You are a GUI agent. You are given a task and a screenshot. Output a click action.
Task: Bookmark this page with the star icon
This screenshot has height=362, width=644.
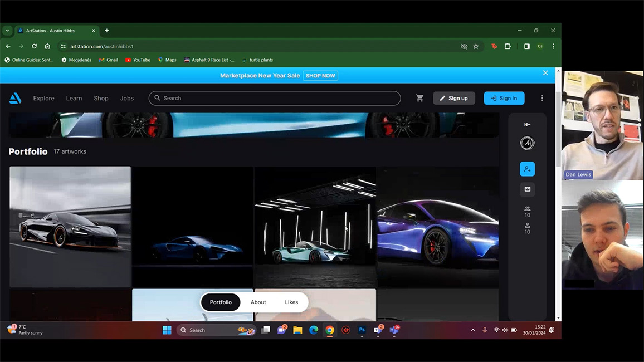click(476, 46)
